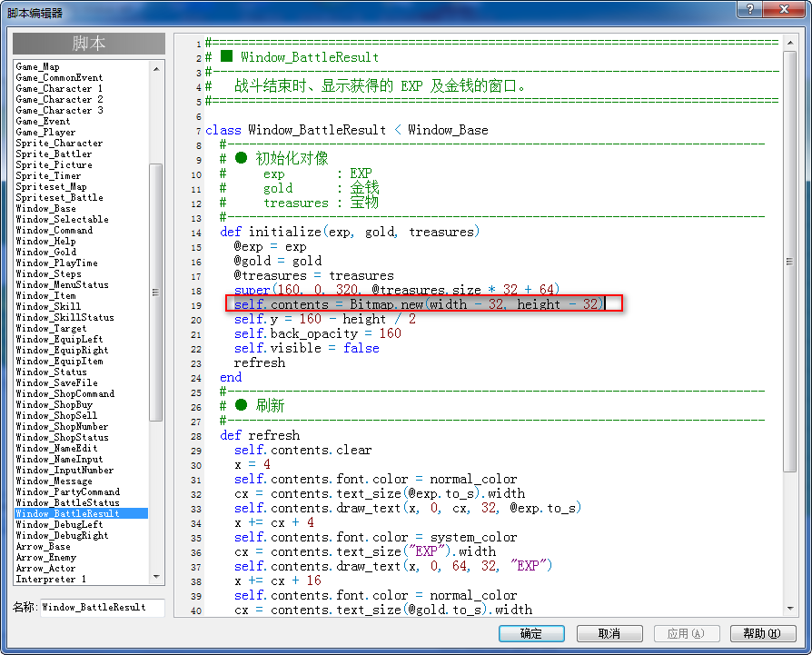Click script list scroll-down arrow
The width and height of the screenshot is (812, 655).
pos(156,577)
